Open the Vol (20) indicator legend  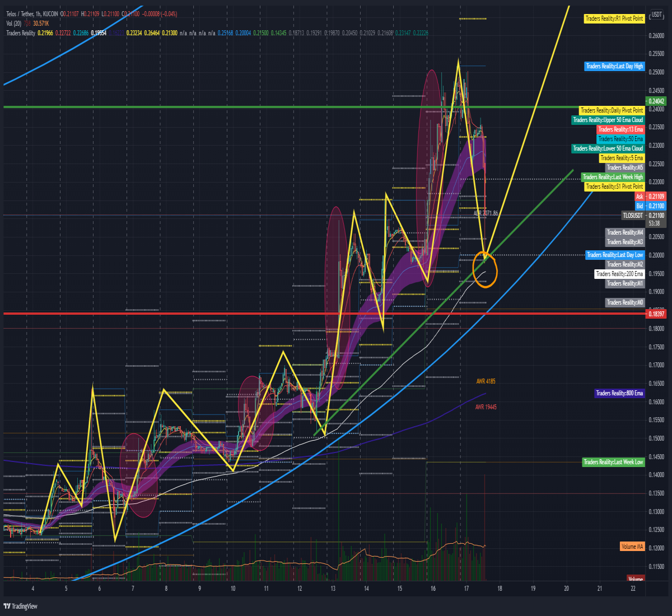pos(14,23)
